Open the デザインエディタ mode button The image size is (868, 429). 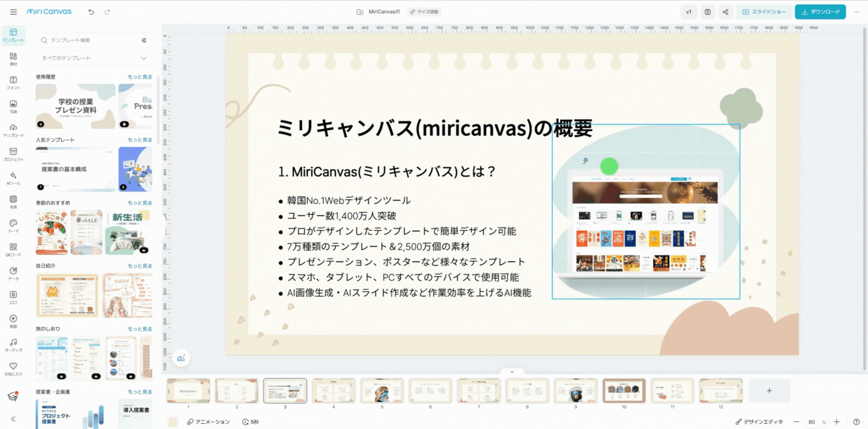point(759,422)
